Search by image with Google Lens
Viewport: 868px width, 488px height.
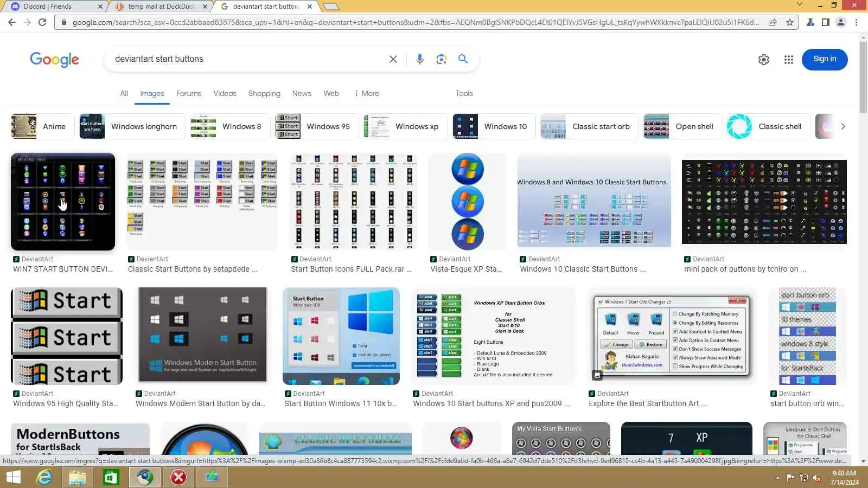(x=441, y=59)
